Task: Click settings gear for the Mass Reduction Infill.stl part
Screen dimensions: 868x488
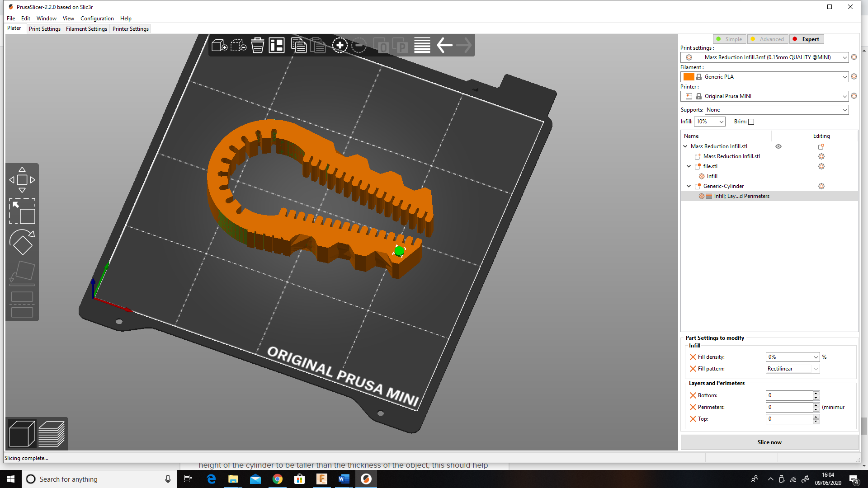Action: click(x=821, y=156)
